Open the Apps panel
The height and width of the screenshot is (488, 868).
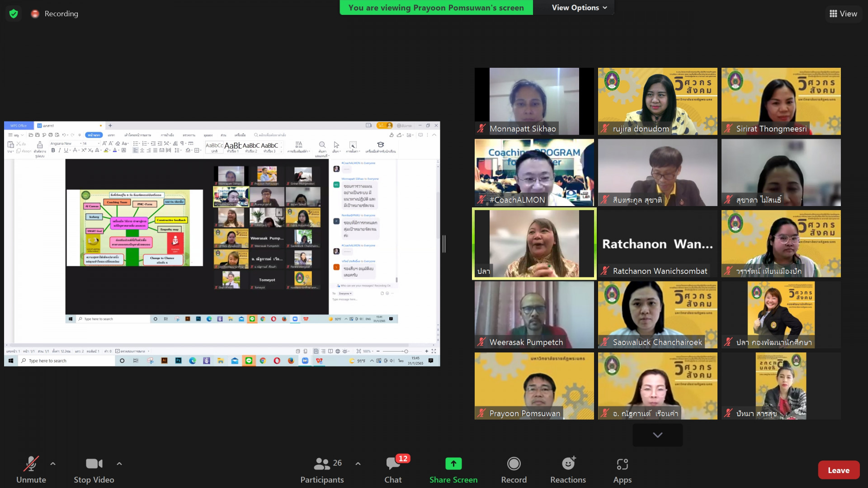(622, 470)
